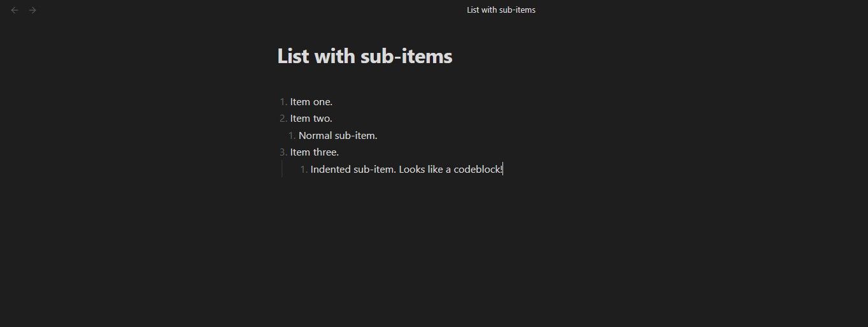This screenshot has height=327, width=868.
Task: Click number marker "2." before Item two
Action: (283, 119)
